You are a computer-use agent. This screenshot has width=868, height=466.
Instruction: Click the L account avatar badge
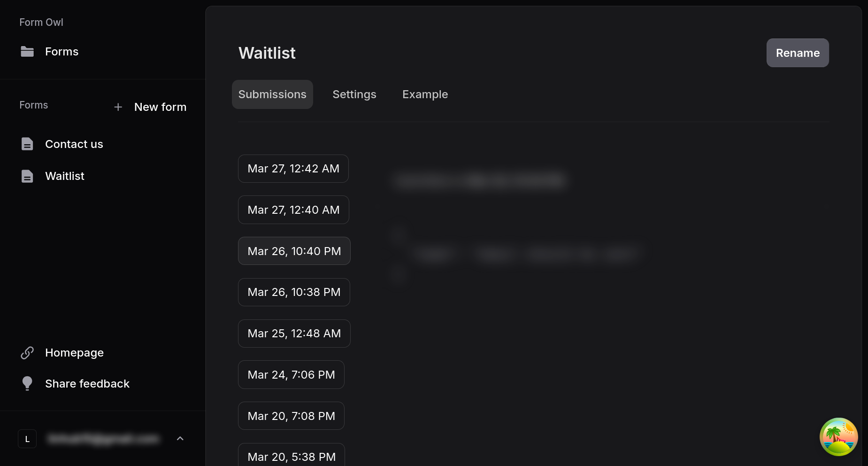27,439
